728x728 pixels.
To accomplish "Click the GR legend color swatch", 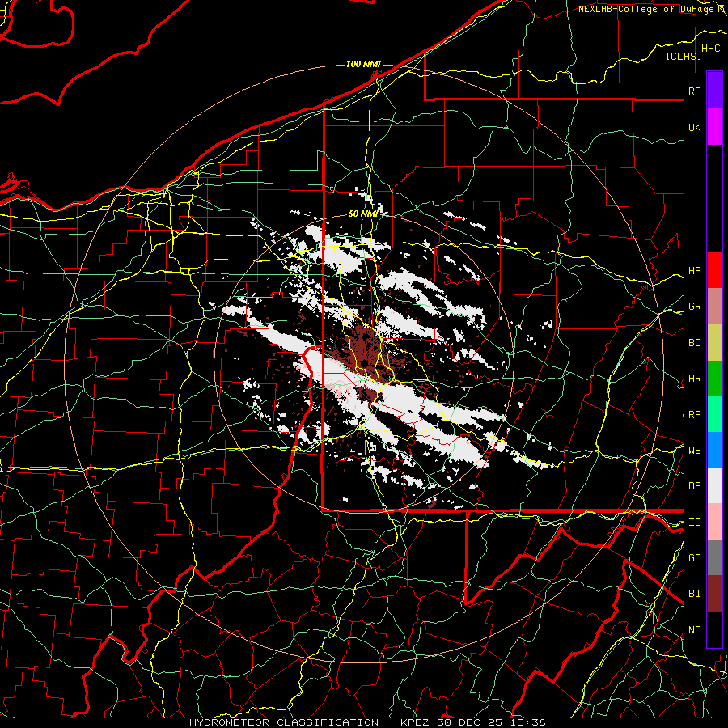I will [714, 306].
